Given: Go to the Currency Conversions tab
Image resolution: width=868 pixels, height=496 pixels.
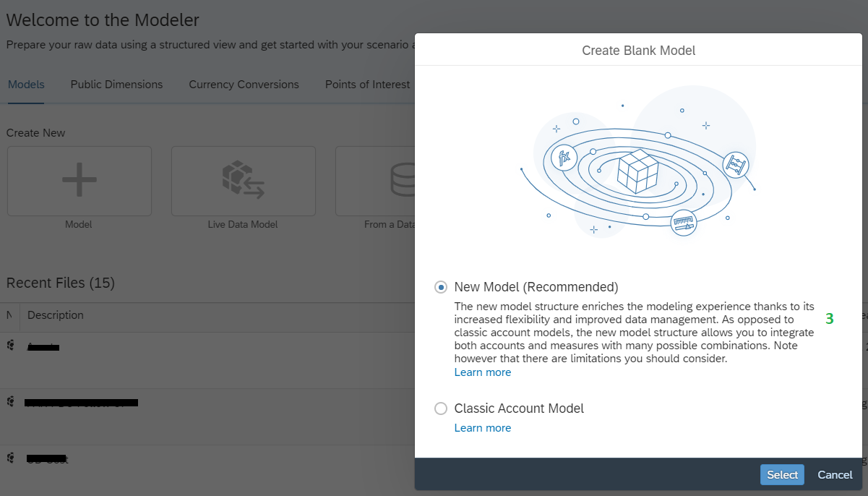Looking at the screenshot, I should 244,85.
